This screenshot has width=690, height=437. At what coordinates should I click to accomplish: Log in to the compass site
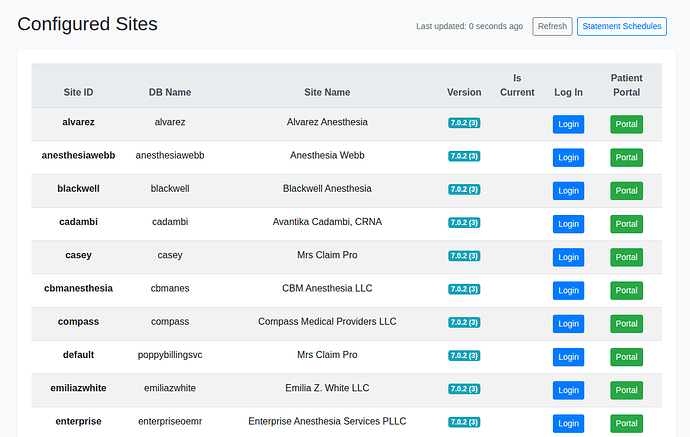(569, 323)
